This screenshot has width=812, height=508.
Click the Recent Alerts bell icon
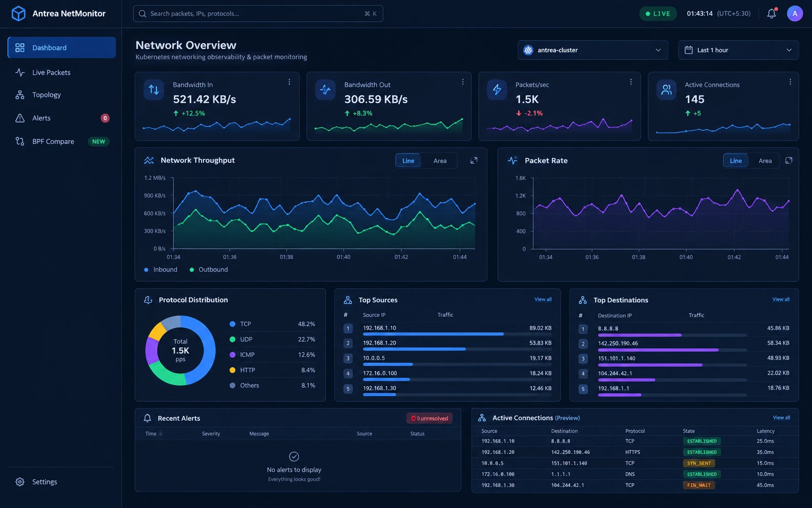[x=147, y=418]
